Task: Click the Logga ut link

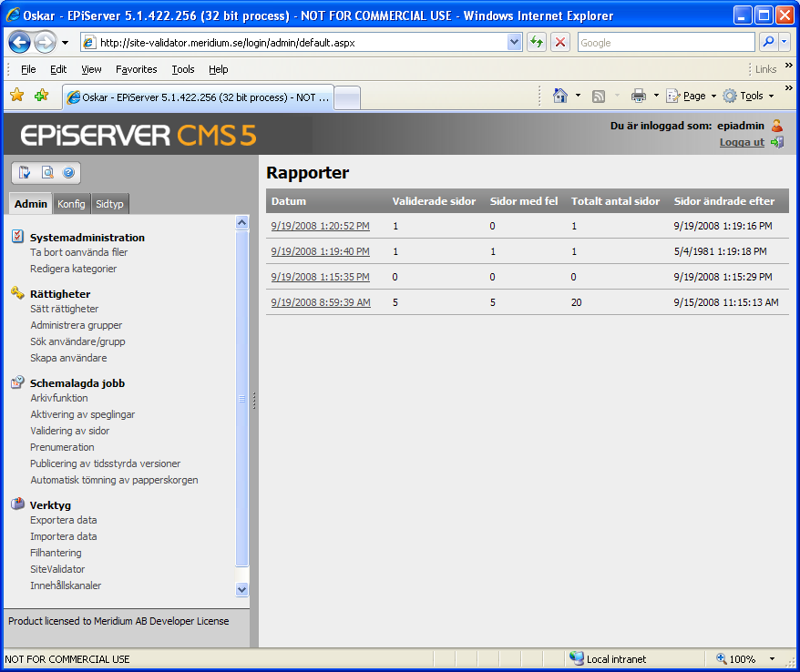Action: (742, 142)
